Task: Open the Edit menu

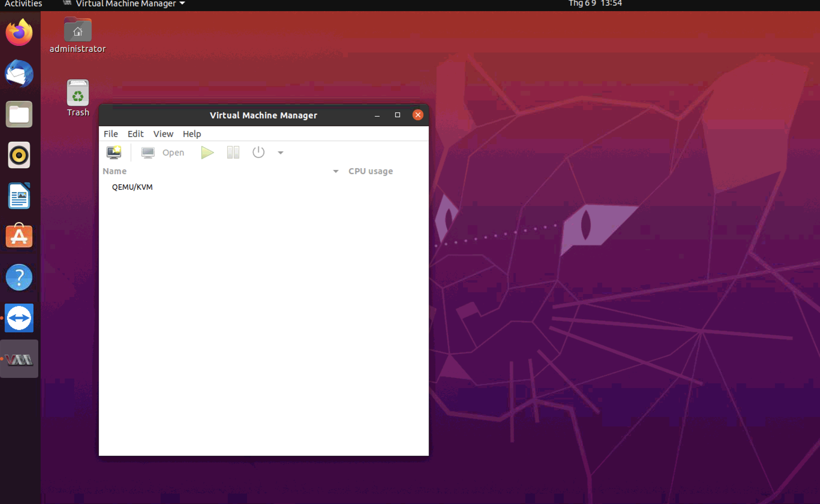Action: (x=135, y=134)
